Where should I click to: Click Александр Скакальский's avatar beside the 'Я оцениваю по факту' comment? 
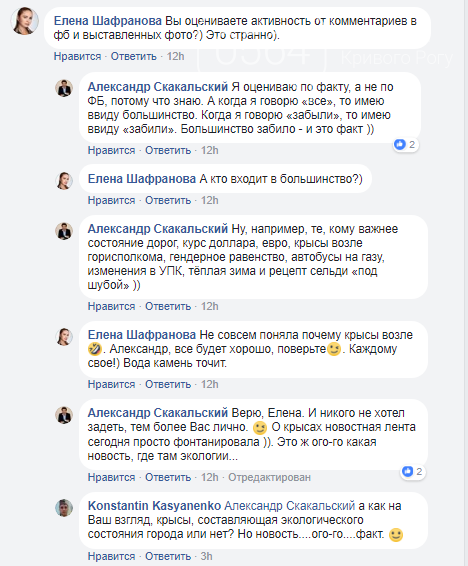(64, 88)
